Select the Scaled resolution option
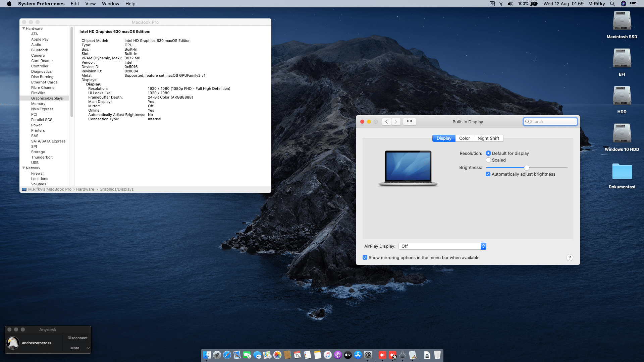The width and height of the screenshot is (644, 362). click(x=488, y=160)
